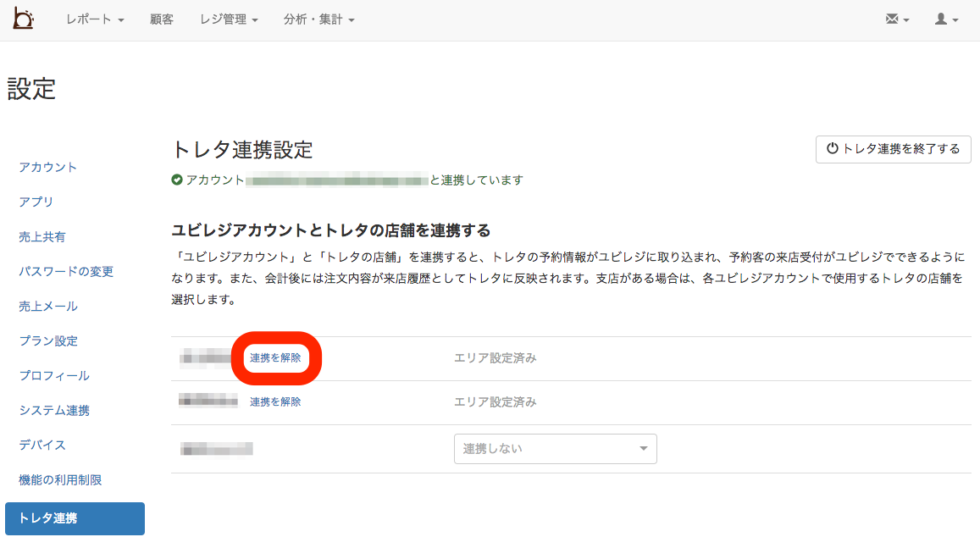Go to 売上共有 settings
The image size is (980, 548).
coord(42,237)
